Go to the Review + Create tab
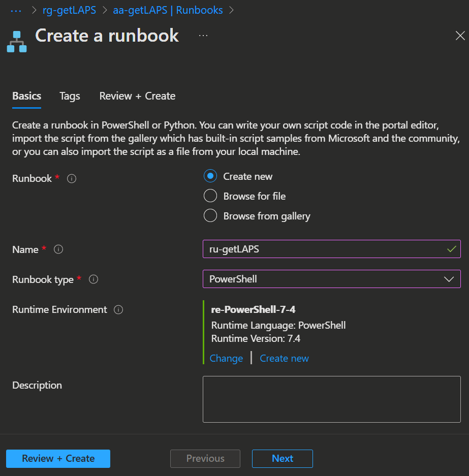The image size is (469, 476). pyautogui.click(x=137, y=96)
